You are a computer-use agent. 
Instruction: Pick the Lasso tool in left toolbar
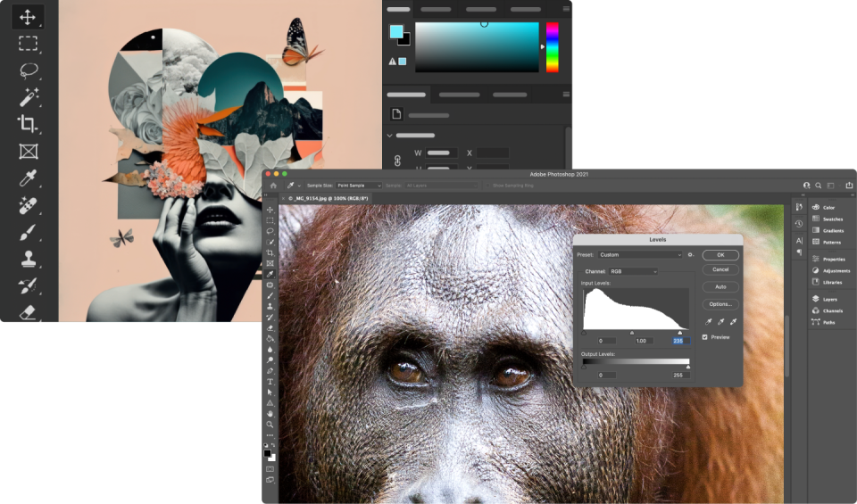[29, 70]
